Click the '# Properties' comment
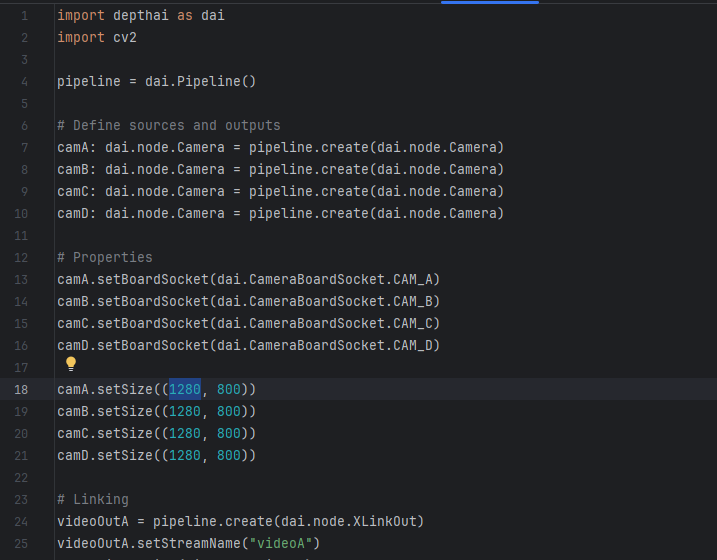717x560 pixels. click(x=104, y=257)
